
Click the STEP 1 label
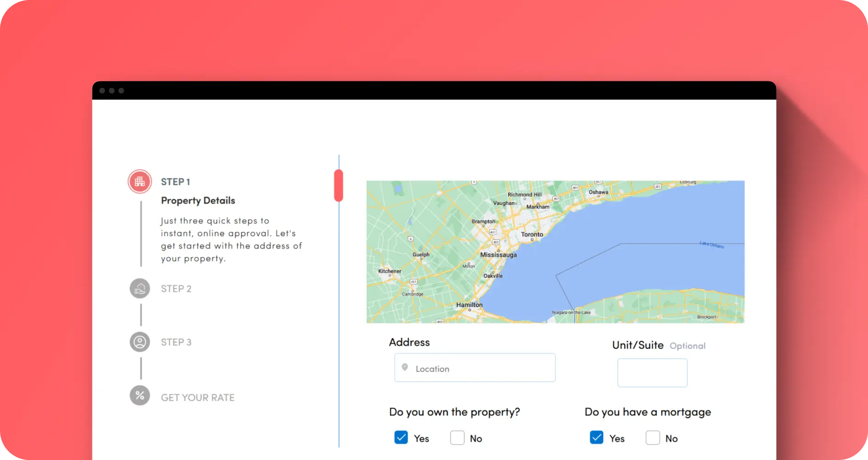pyautogui.click(x=175, y=182)
